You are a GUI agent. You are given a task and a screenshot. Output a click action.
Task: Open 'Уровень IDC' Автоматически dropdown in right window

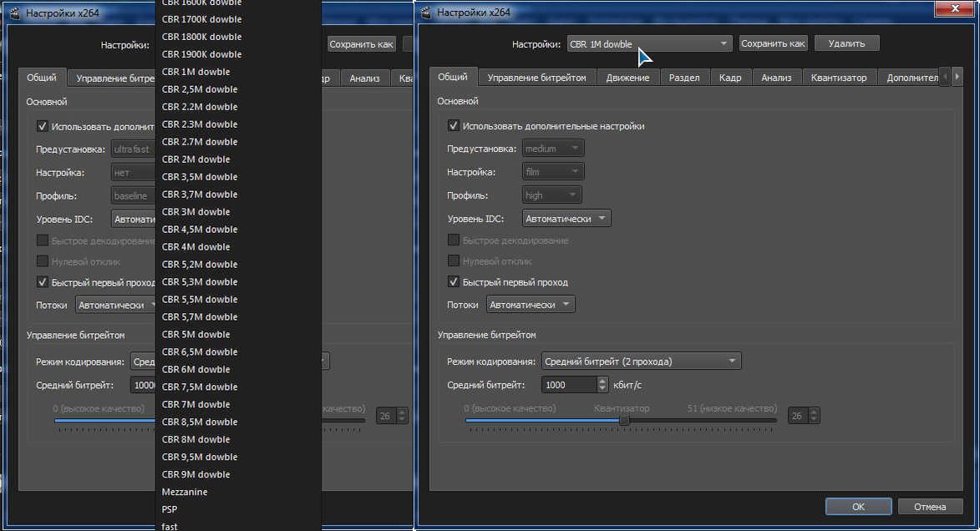pos(566,219)
